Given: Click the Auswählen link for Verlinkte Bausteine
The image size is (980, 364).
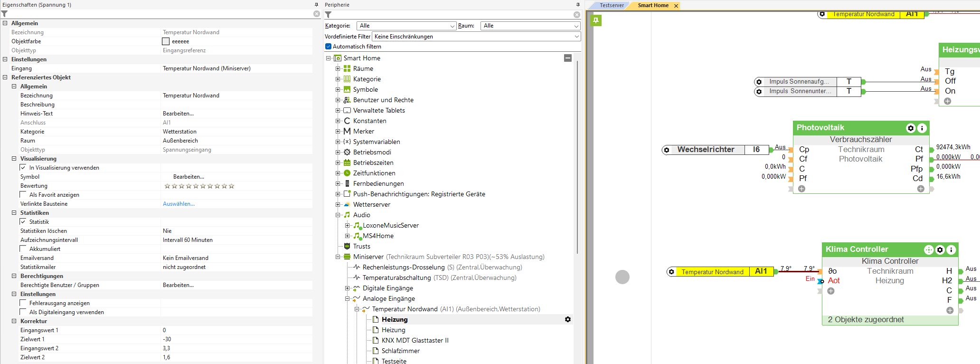Looking at the screenshot, I should pyautogui.click(x=179, y=204).
